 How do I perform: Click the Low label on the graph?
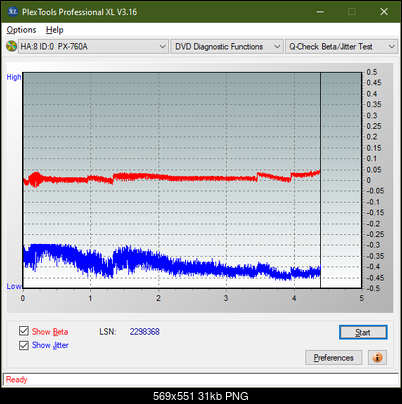(x=14, y=286)
